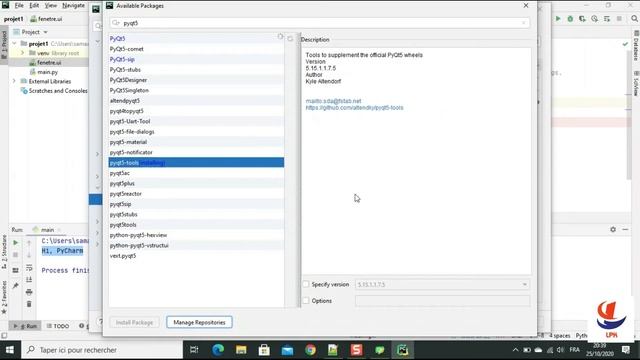Open Microsoft Edge from the taskbar
640x360 pixels.
218,350
